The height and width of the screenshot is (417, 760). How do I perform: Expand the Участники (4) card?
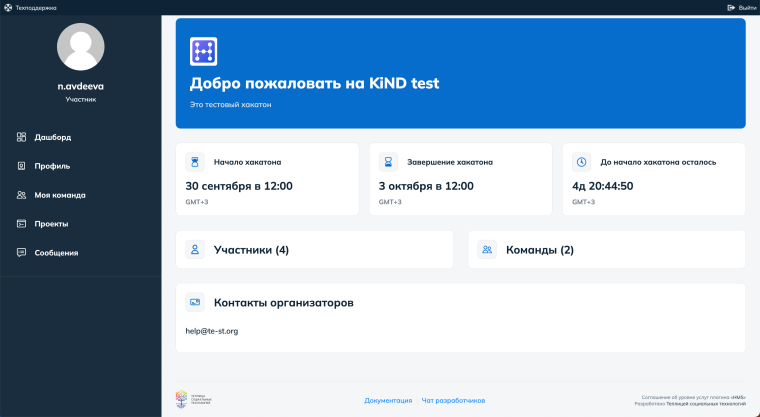point(251,250)
